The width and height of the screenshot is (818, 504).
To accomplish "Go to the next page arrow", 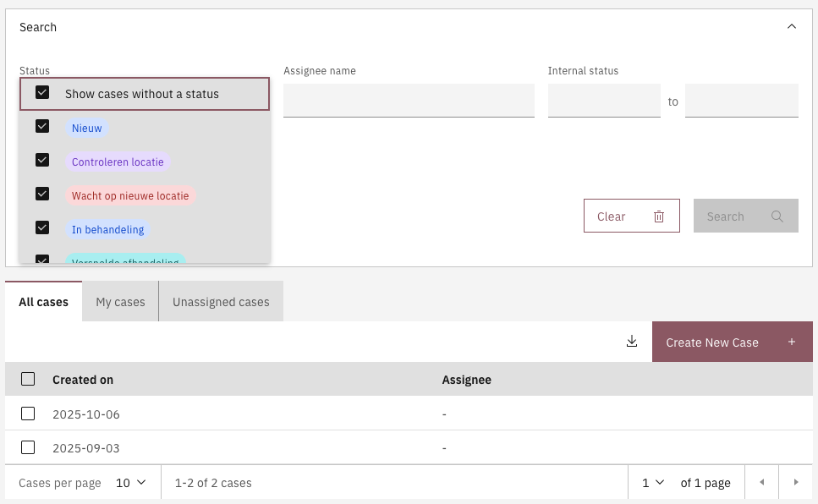I will pos(795,483).
